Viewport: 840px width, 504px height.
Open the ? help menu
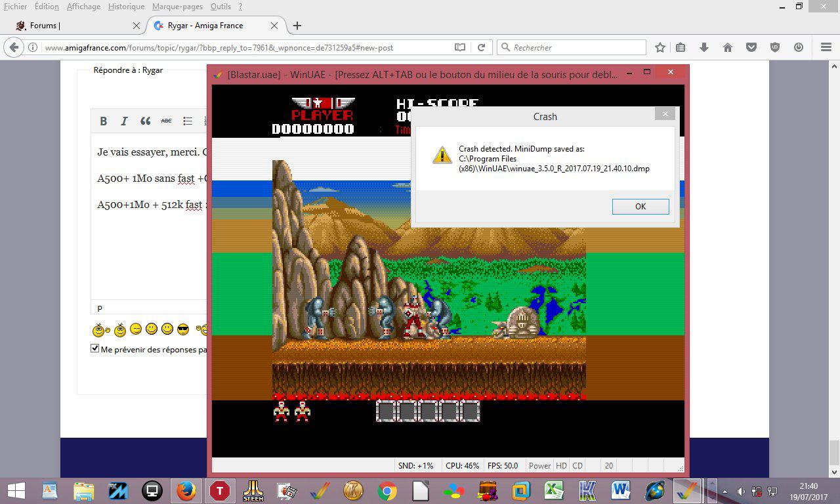[240, 7]
